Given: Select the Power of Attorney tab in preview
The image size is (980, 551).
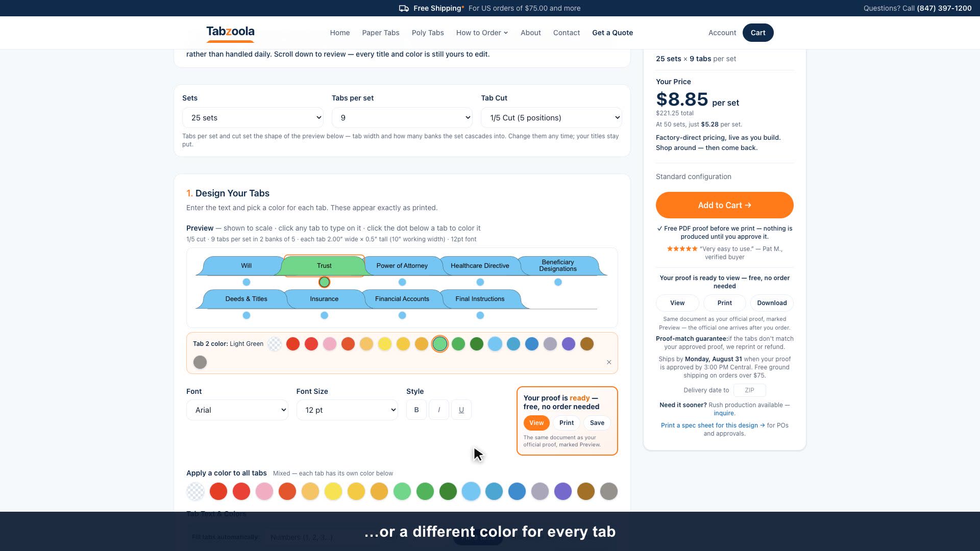Looking at the screenshot, I should [x=402, y=266].
